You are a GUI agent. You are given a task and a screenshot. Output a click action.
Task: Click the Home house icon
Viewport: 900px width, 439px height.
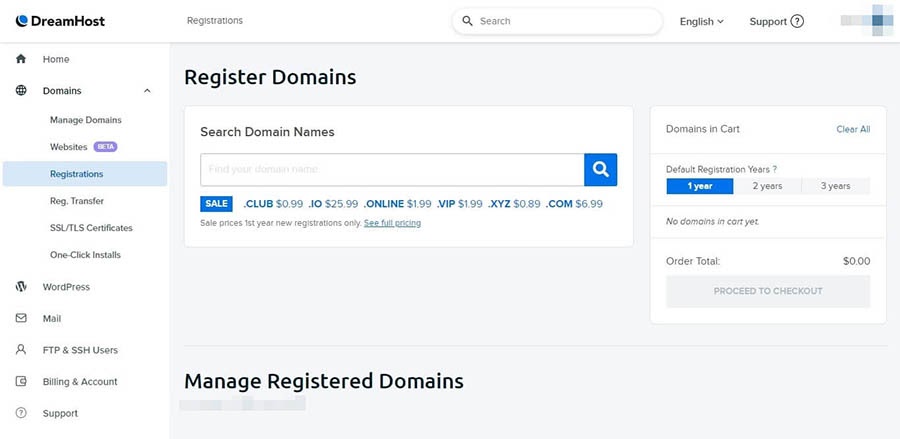coord(21,59)
